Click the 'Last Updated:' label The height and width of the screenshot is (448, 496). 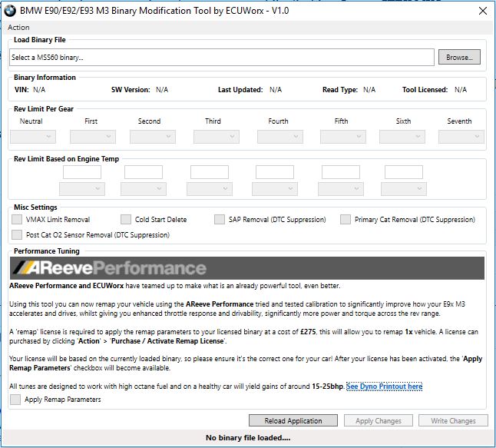click(x=240, y=90)
